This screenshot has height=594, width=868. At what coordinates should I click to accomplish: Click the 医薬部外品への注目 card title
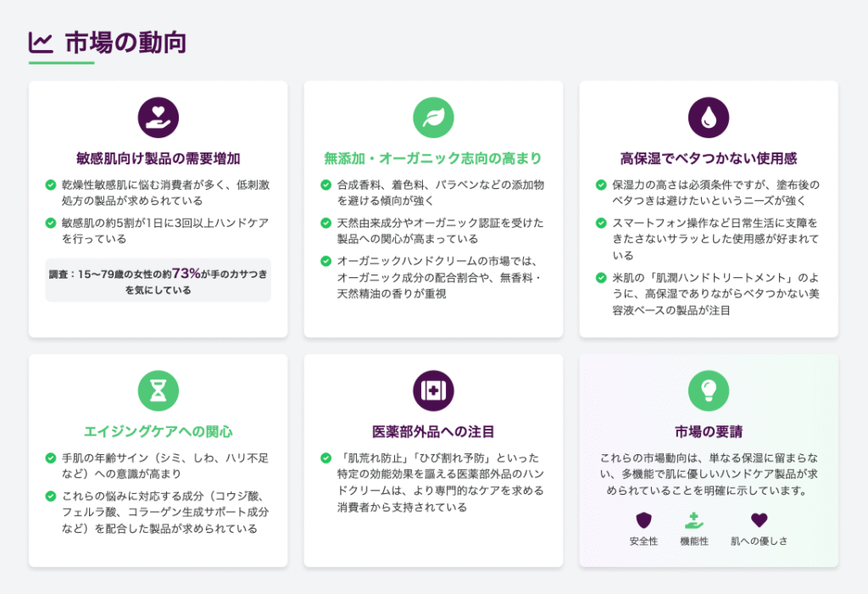click(433, 431)
